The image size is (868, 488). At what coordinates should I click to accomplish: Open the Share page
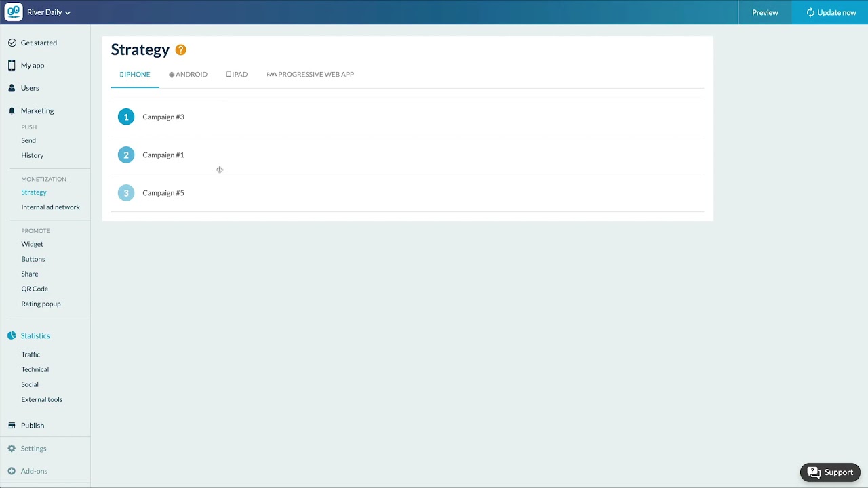click(30, 274)
